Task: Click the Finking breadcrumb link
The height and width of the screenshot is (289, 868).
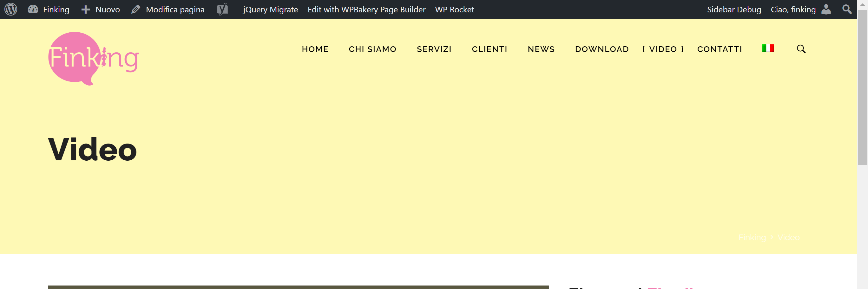Action: point(752,238)
